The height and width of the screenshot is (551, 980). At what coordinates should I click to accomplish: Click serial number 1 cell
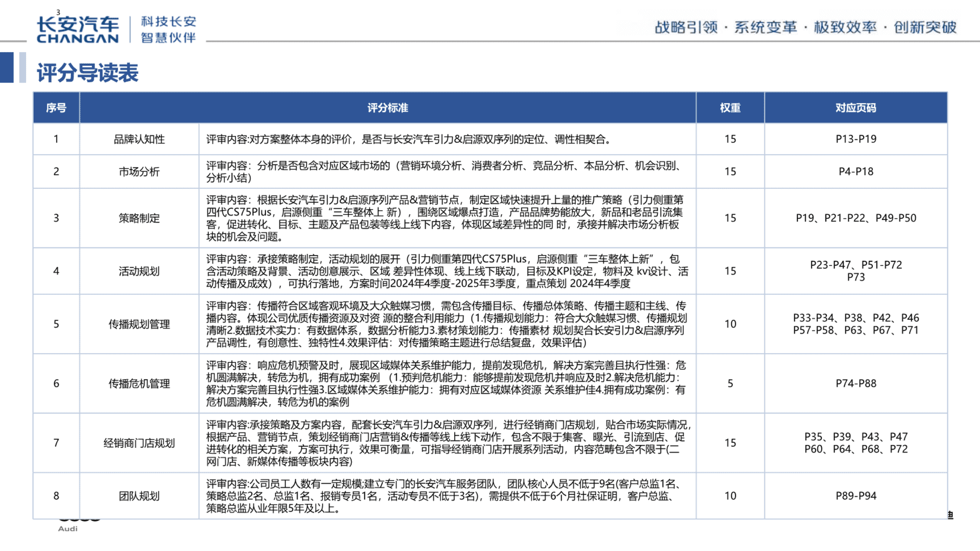click(x=56, y=139)
